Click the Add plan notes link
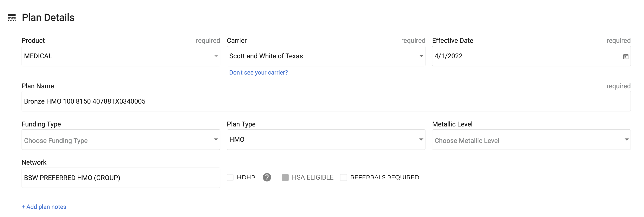Viewport: 644px width, 217px height. [x=44, y=207]
